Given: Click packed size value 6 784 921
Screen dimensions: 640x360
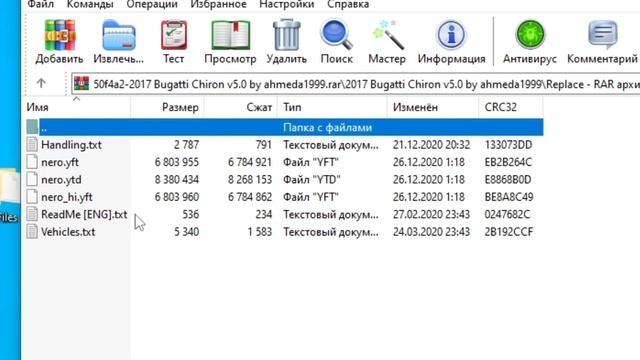Looking at the screenshot, I should click(250, 162).
